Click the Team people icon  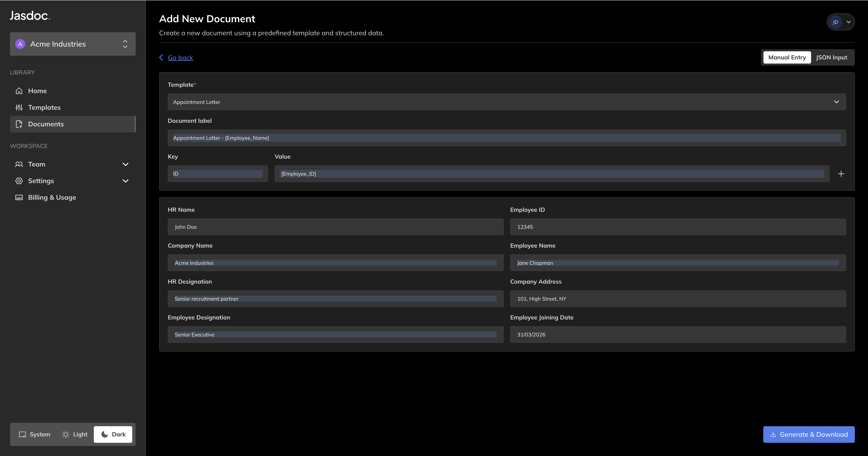[19, 164]
